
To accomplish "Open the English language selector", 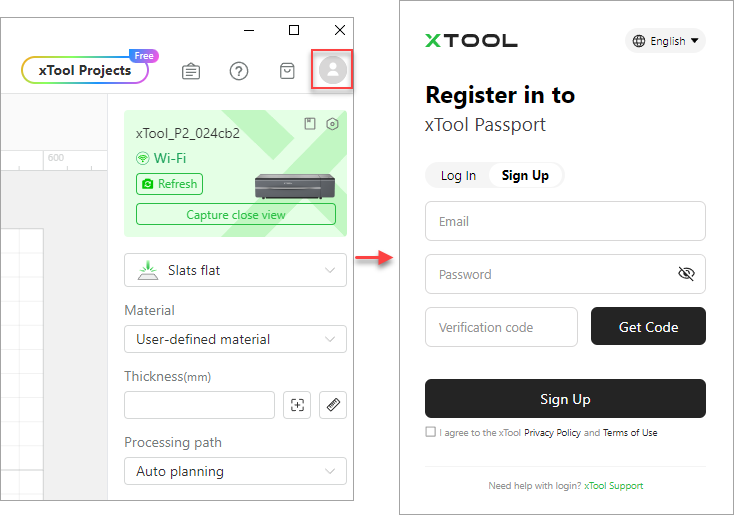I will click(x=665, y=41).
